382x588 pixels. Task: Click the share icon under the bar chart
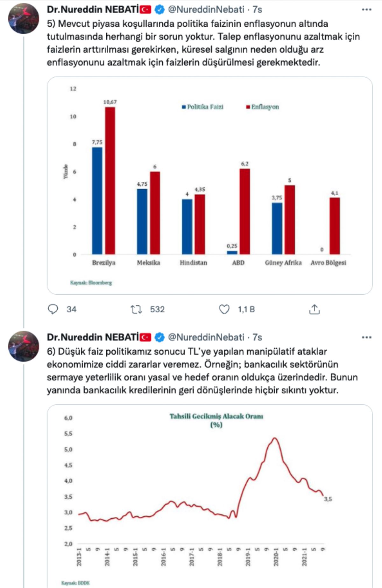(314, 309)
